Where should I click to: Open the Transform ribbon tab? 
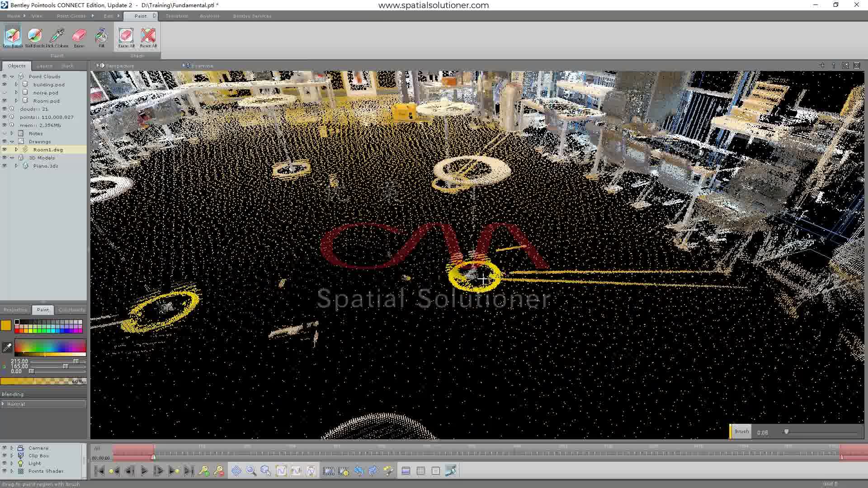click(x=177, y=16)
